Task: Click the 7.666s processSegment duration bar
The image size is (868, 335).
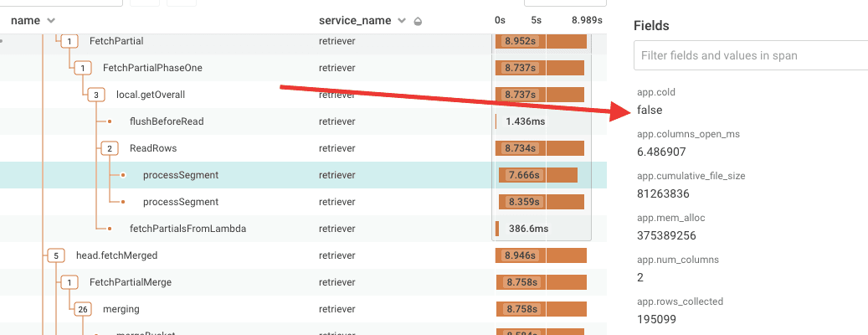Action: [x=538, y=175]
